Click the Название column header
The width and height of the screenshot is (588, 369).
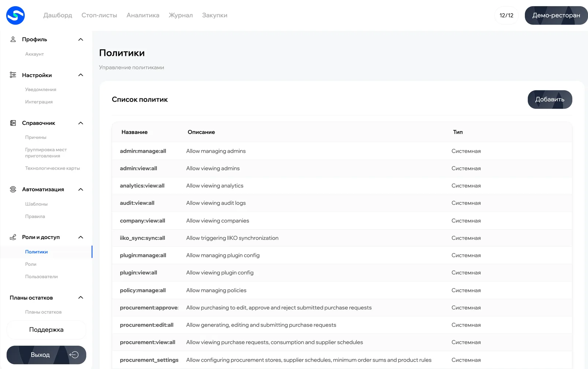pyautogui.click(x=135, y=132)
